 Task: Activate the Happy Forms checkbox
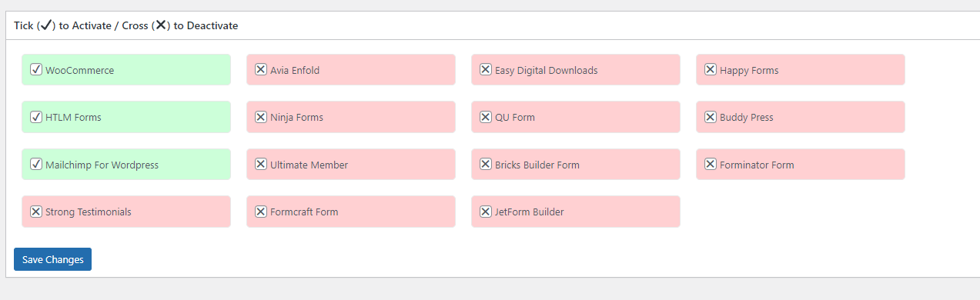[x=710, y=69]
